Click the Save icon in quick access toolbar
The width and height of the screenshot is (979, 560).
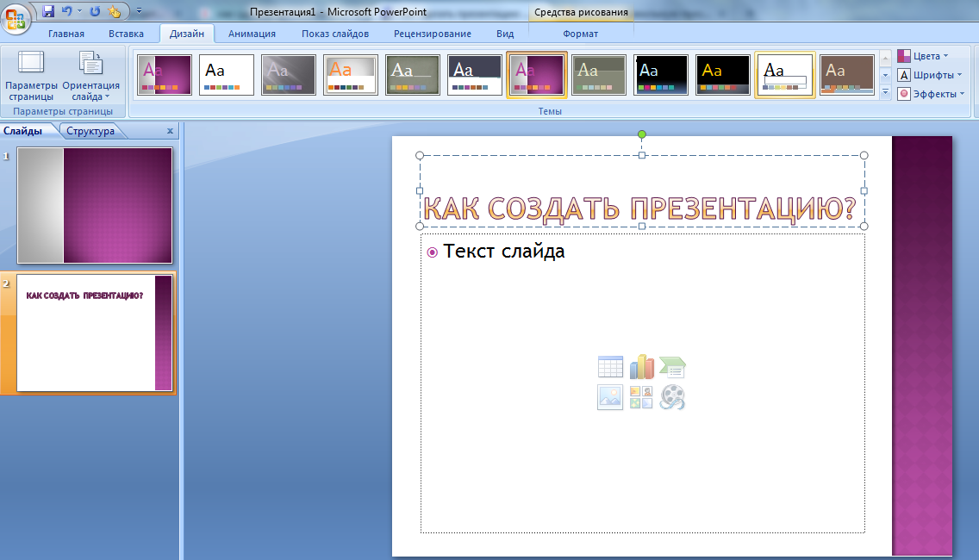point(48,11)
